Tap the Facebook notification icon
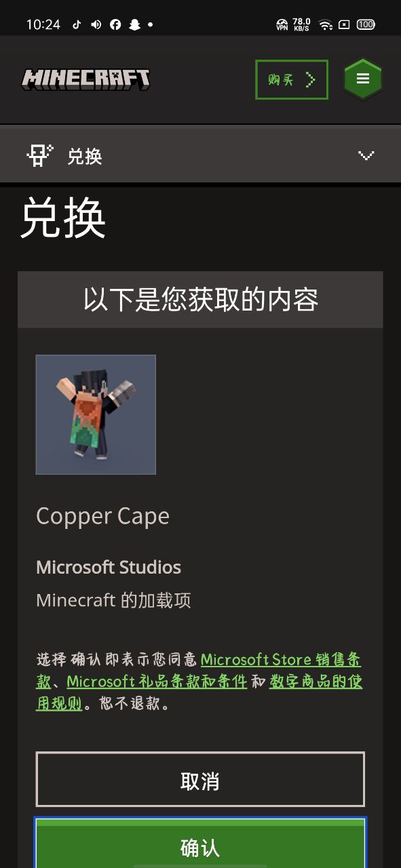 click(115, 24)
